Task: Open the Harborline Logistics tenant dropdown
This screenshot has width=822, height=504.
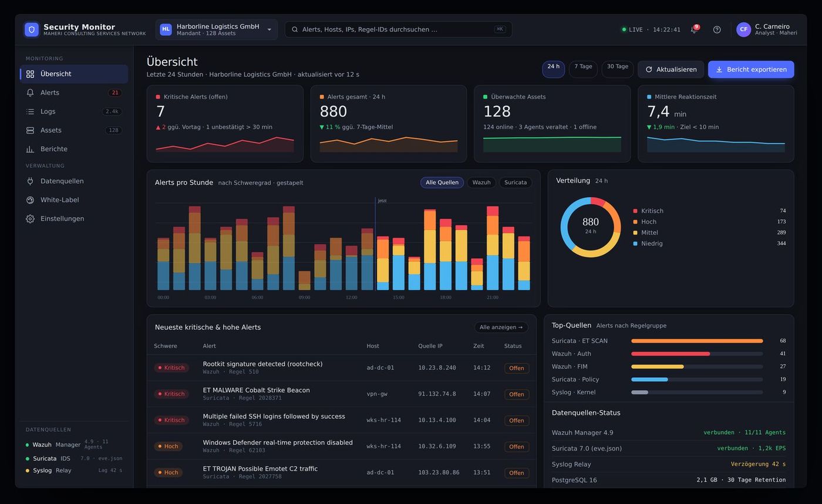Action: pyautogui.click(x=217, y=29)
